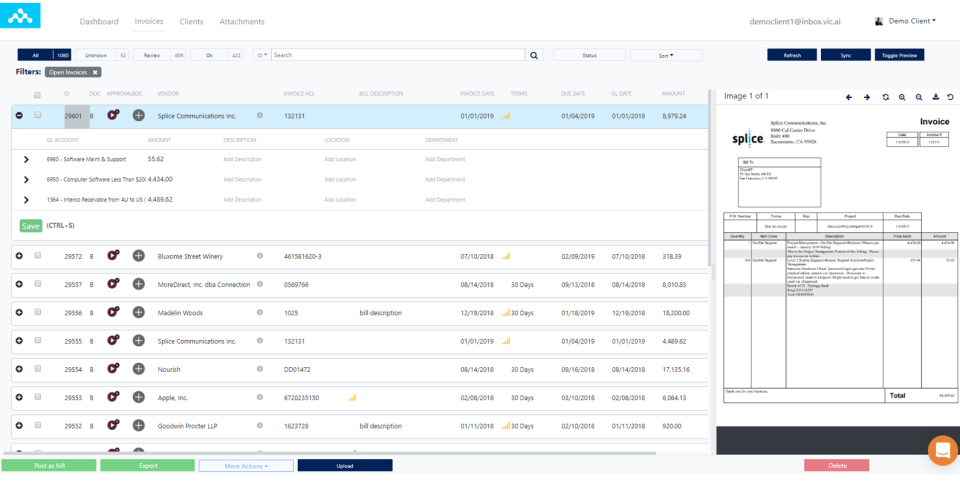960x484 pixels.
Task: Collapse the expanded invoice 29601 row
Action: click(19, 115)
